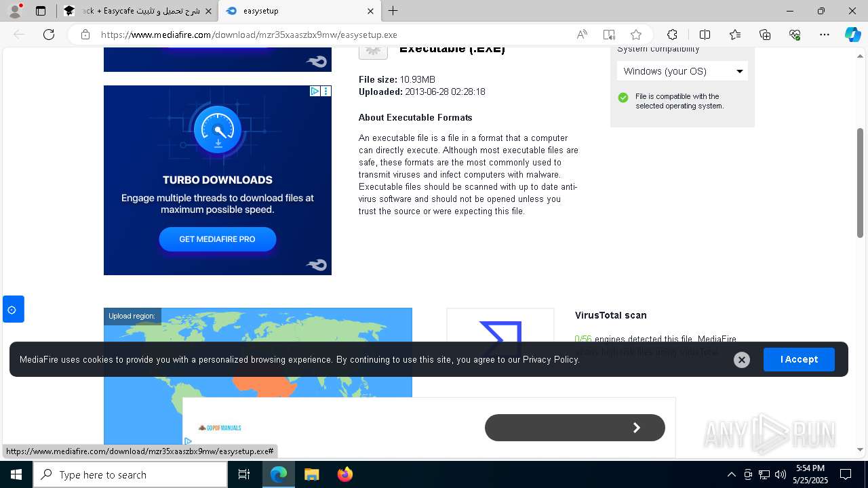This screenshot has width=868, height=488.
Task: Open the volume control in tray
Action: [781, 474]
